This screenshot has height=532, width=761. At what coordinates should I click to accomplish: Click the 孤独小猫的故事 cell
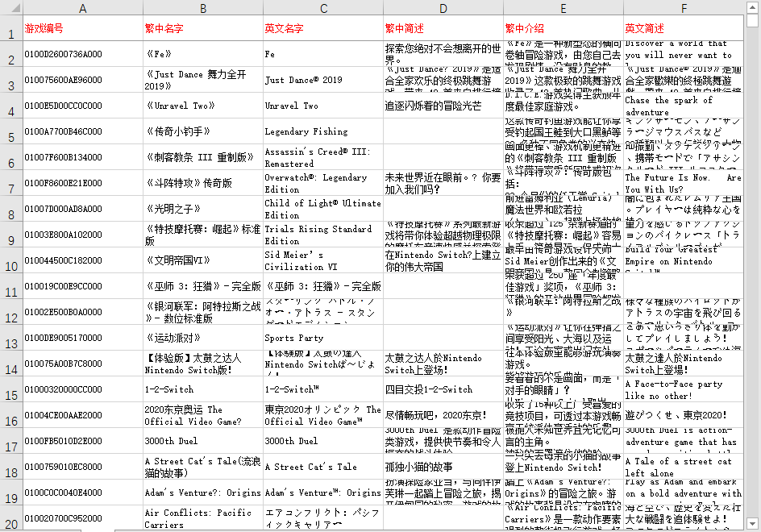click(443, 467)
